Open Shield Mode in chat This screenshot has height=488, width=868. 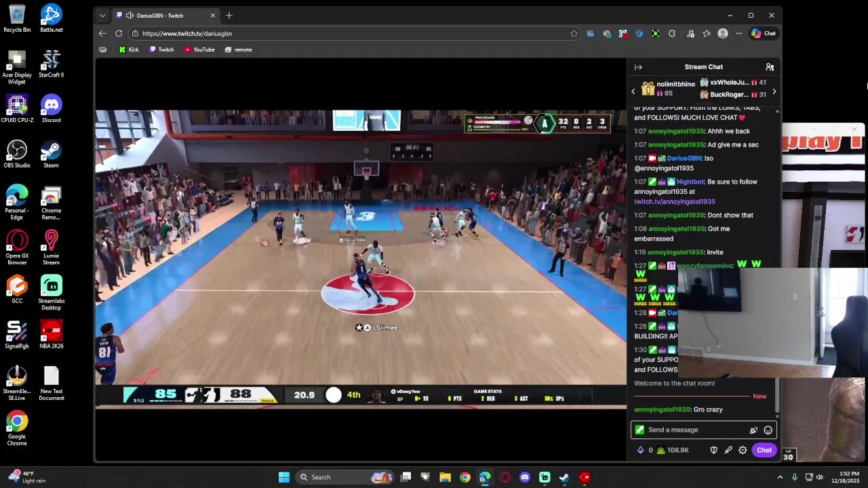pos(713,450)
